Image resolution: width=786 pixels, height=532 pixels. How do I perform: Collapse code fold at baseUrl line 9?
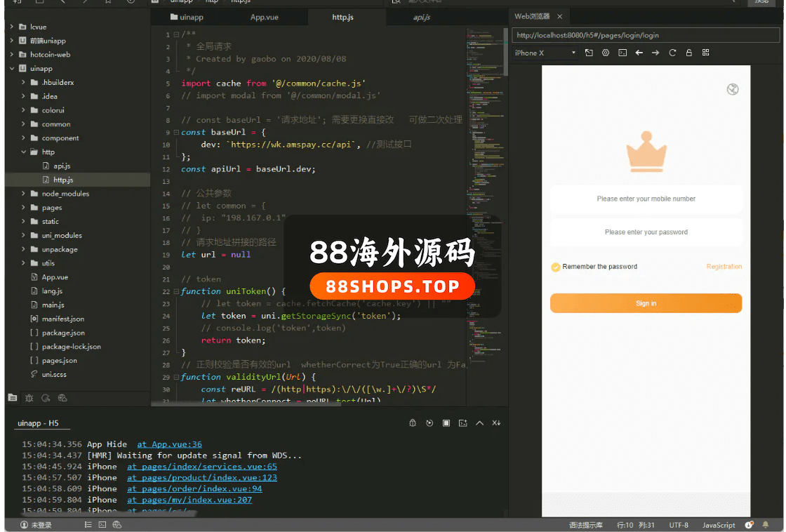(x=176, y=133)
